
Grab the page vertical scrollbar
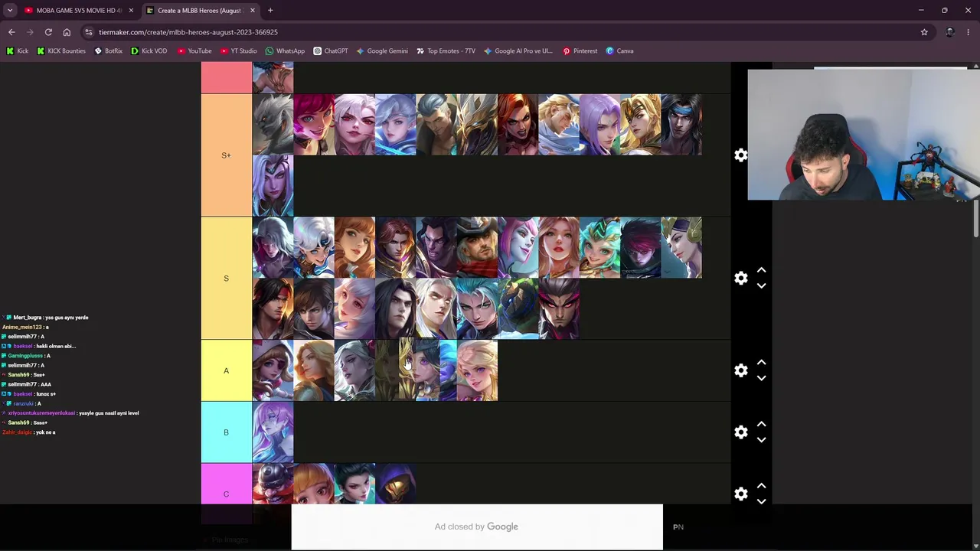(976, 220)
